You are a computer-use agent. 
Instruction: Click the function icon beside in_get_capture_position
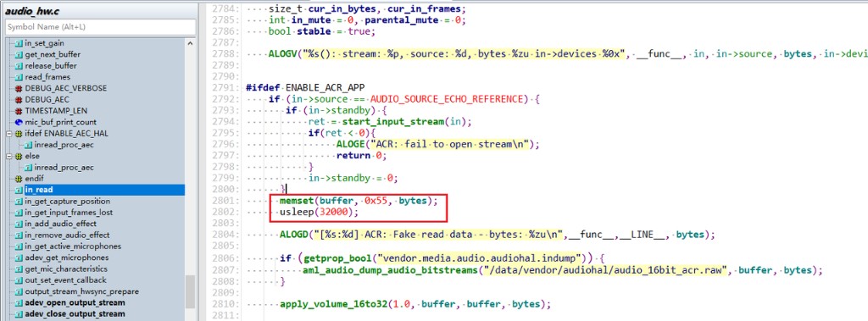[19, 202]
